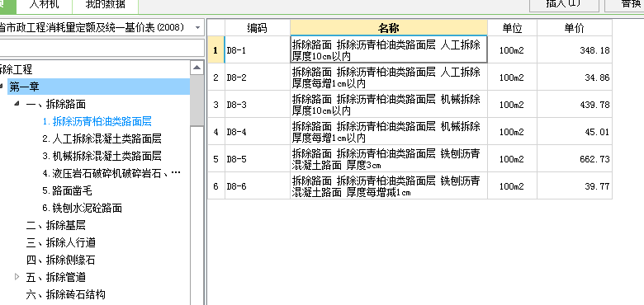This screenshot has width=644, height=305.
Task: Select 二、拆除基层 tree item
Action: (x=56, y=225)
